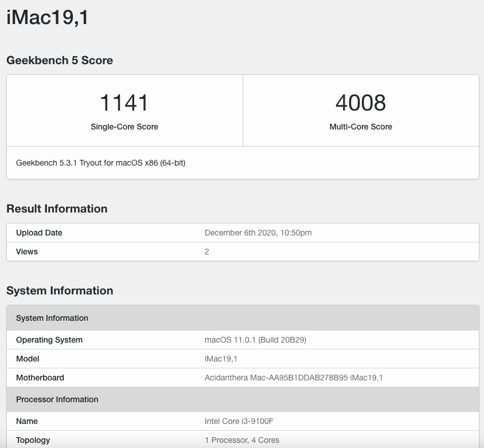Click the Processor Information table header
This screenshot has height=448, width=484.
[x=243, y=399]
